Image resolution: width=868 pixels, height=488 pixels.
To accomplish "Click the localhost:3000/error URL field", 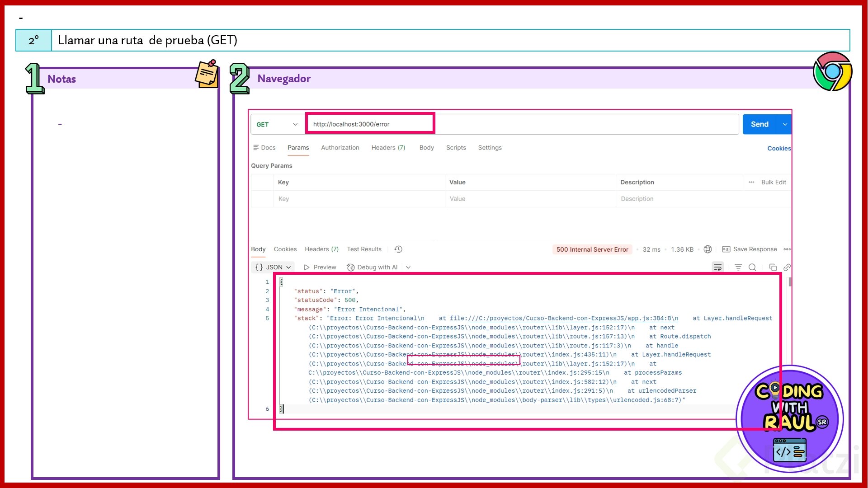I will click(x=370, y=124).
